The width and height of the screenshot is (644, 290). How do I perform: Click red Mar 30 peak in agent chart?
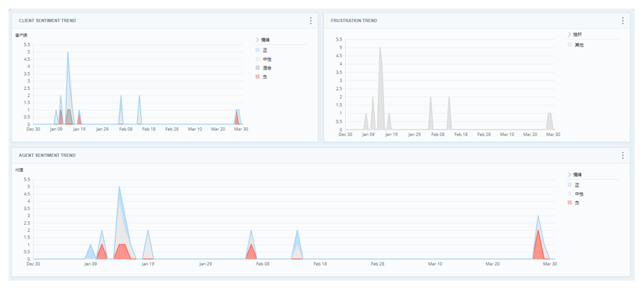coord(538,231)
